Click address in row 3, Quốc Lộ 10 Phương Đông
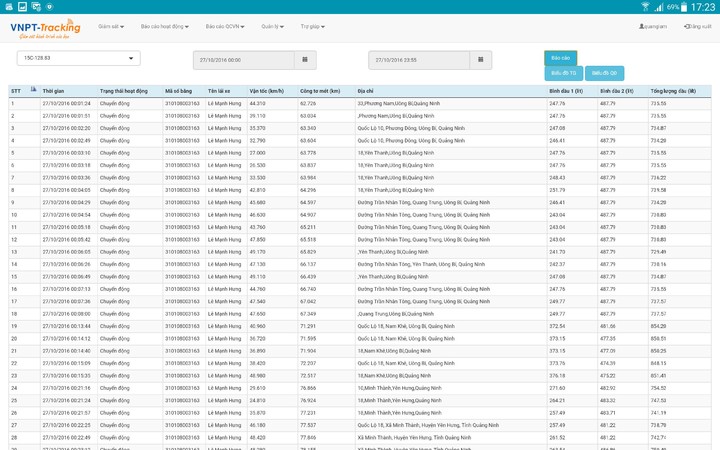This screenshot has width=720, height=450. point(411,128)
